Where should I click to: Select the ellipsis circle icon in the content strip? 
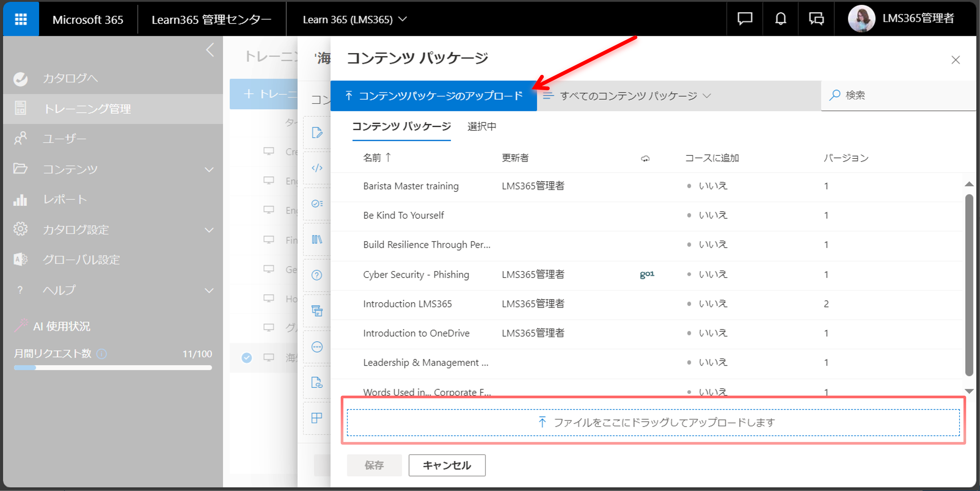[317, 347]
